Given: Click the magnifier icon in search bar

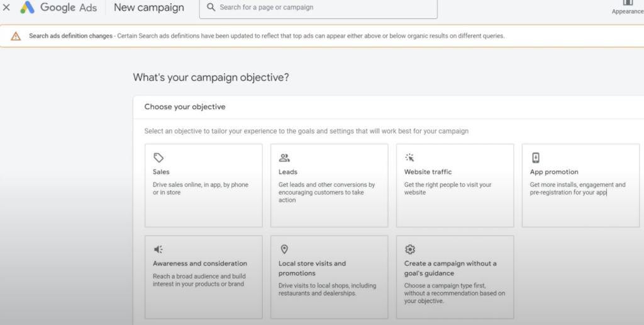Looking at the screenshot, I should coord(210,8).
